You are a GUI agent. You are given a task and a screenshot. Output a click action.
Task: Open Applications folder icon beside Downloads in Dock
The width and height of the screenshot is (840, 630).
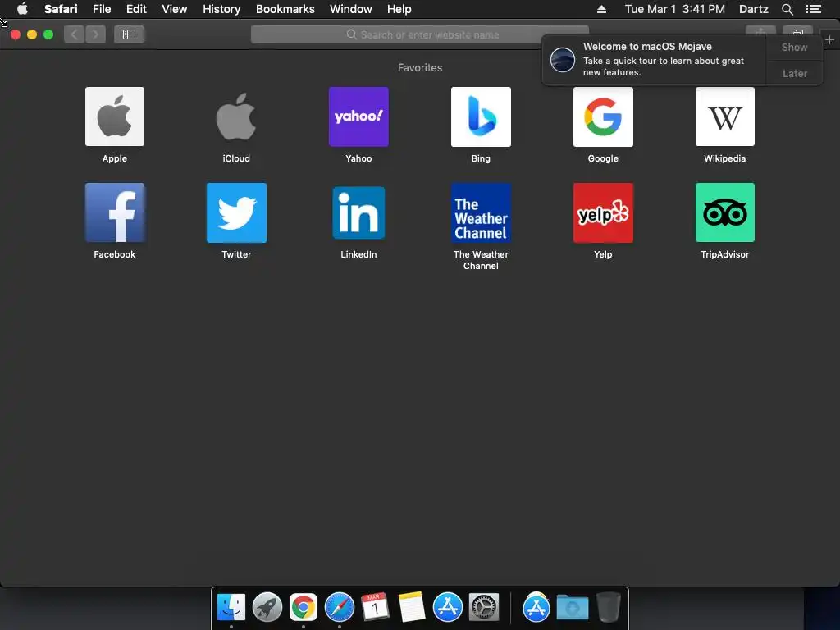(x=536, y=607)
